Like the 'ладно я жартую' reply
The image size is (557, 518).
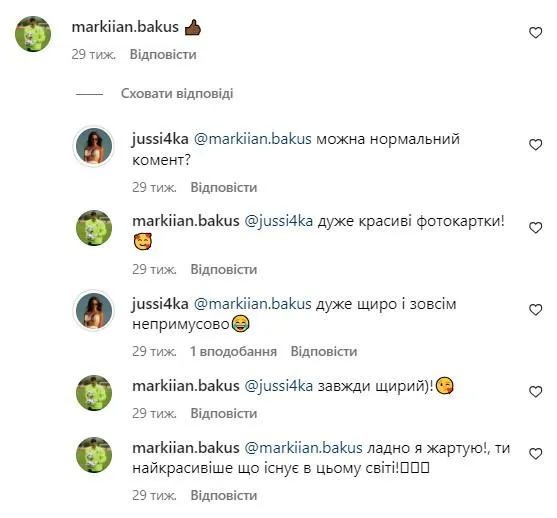(535, 454)
